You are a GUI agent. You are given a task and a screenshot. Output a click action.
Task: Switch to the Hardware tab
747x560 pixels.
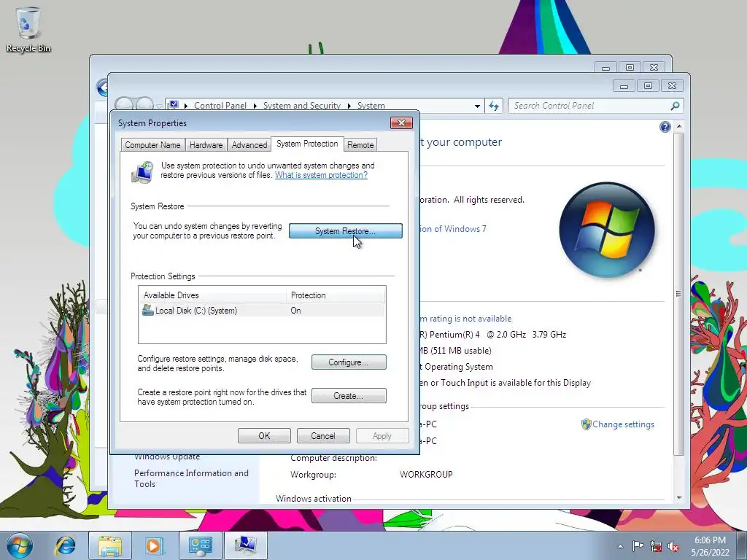click(x=206, y=145)
